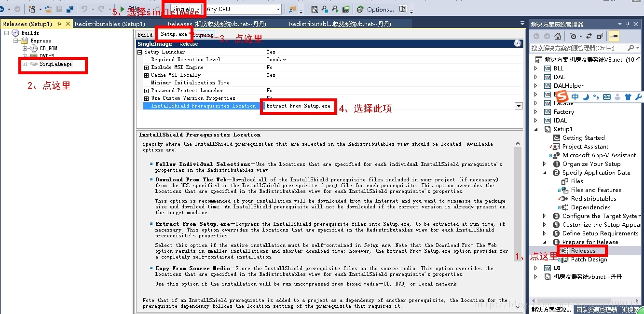Toggle auto-hide pin on Solution Explorer

[628, 24]
